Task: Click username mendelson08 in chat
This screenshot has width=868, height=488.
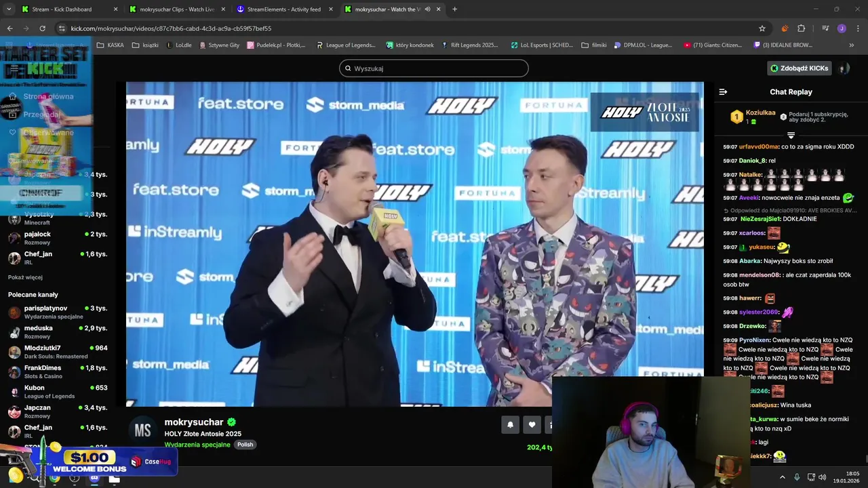Action: [x=759, y=275]
